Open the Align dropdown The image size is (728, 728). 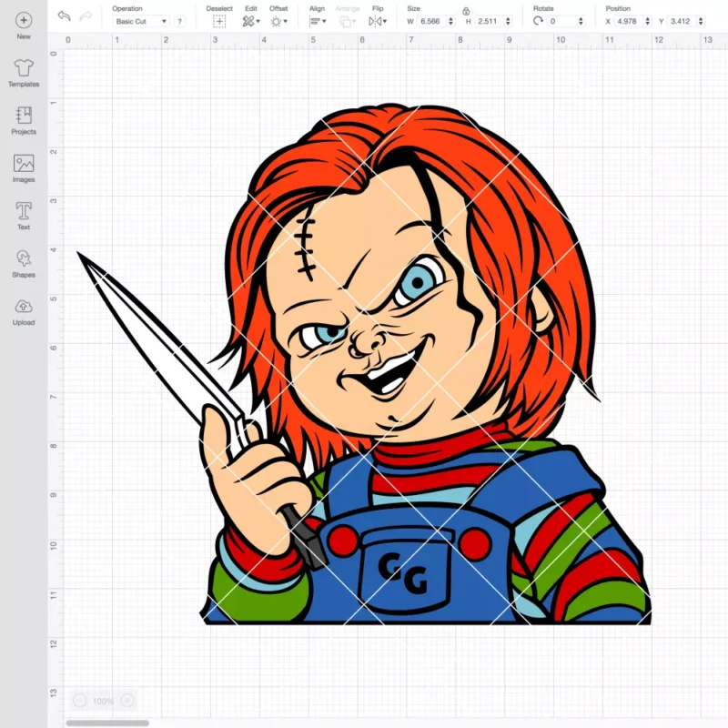click(318, 21)
